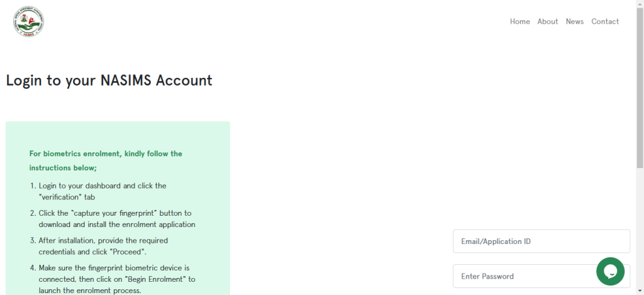Focus the Email/Application ID field
Image resolution: width=644 pixels, height=295 pixels.
tap(541, 242)
